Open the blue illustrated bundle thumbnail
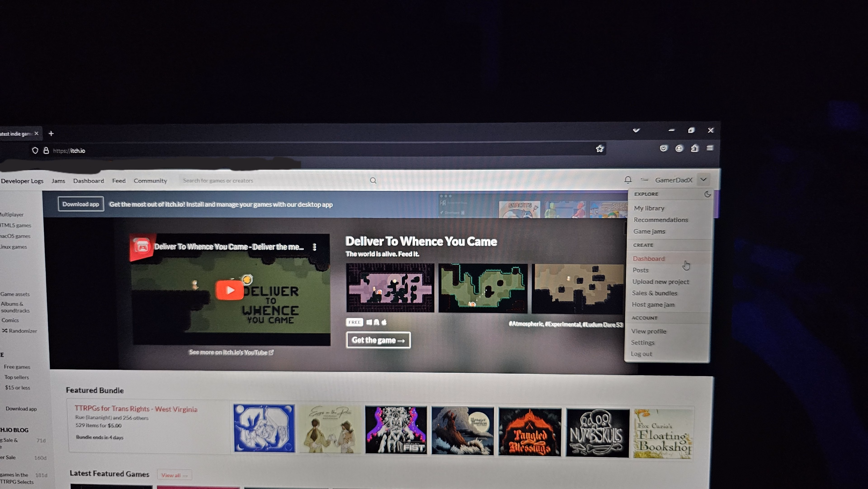This screenshot has height=489, width=868. (264, 428)
